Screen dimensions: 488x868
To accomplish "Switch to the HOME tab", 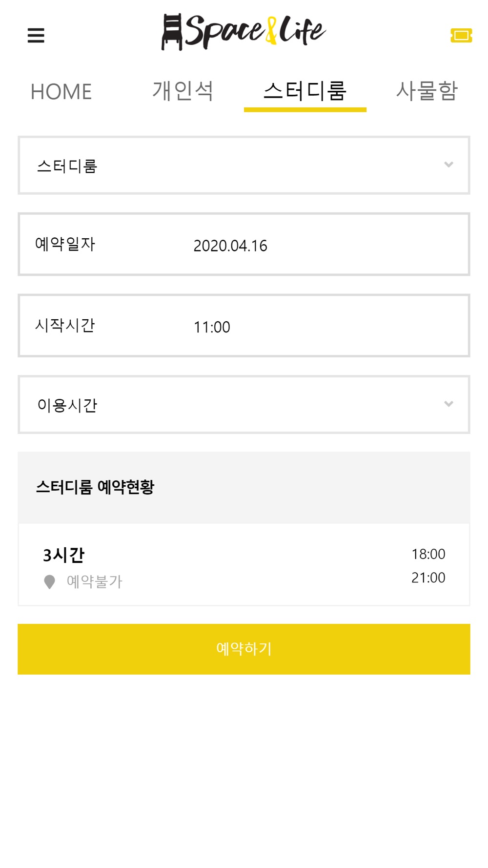I will (61, 92).
